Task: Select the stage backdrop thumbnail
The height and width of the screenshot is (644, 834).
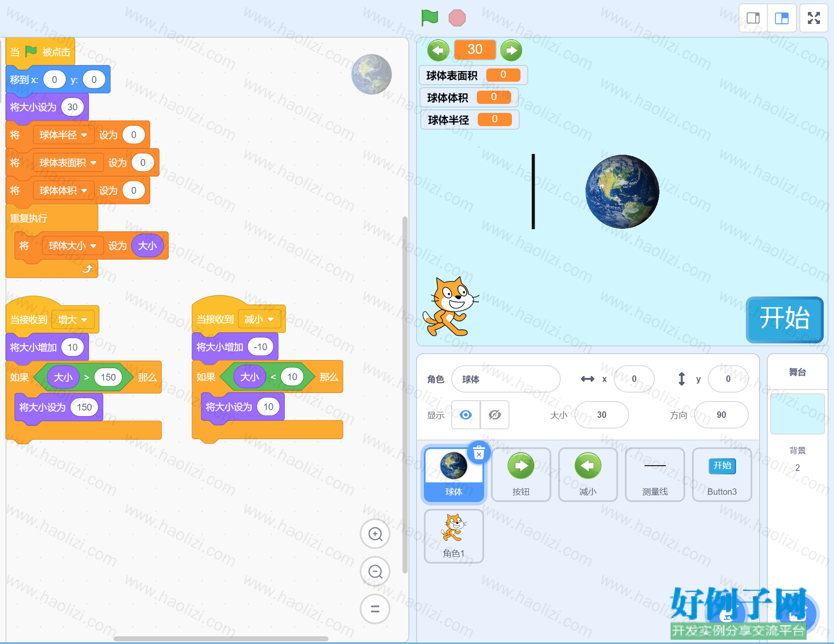Action: point(798,414)
